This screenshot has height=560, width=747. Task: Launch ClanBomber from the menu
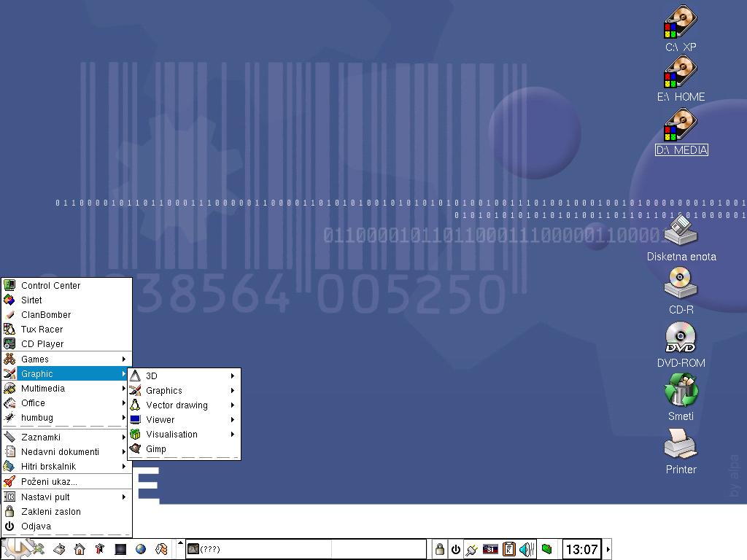pos(66,315)
